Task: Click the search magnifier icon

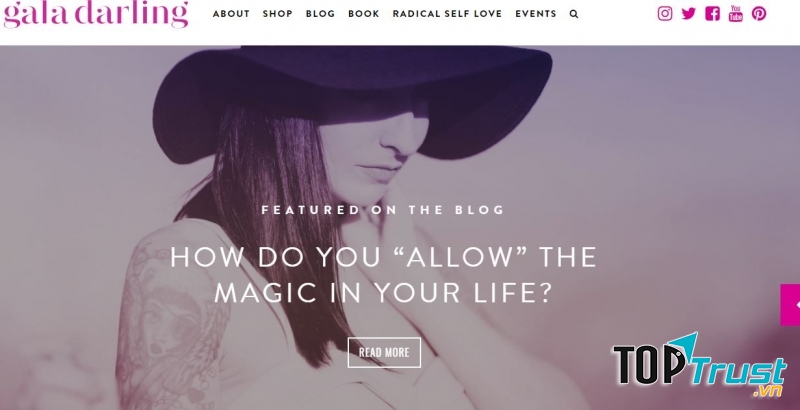Action: 574,14
